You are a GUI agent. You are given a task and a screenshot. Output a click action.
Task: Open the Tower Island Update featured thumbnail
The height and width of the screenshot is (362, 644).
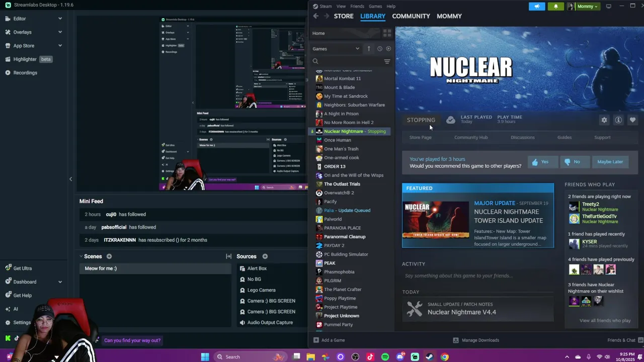point(436,220)
